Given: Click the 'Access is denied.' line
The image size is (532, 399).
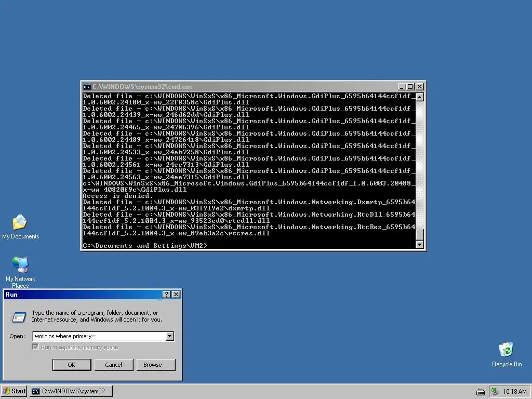Looking at the screenshot, I should point(118,196).
